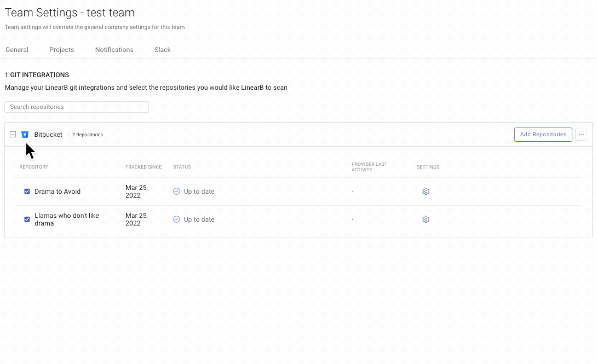Open the Bitbucket more options ellipsis menu
Image resolution: width=597 pixels, height=364 pixels.
tap(581, 135)
